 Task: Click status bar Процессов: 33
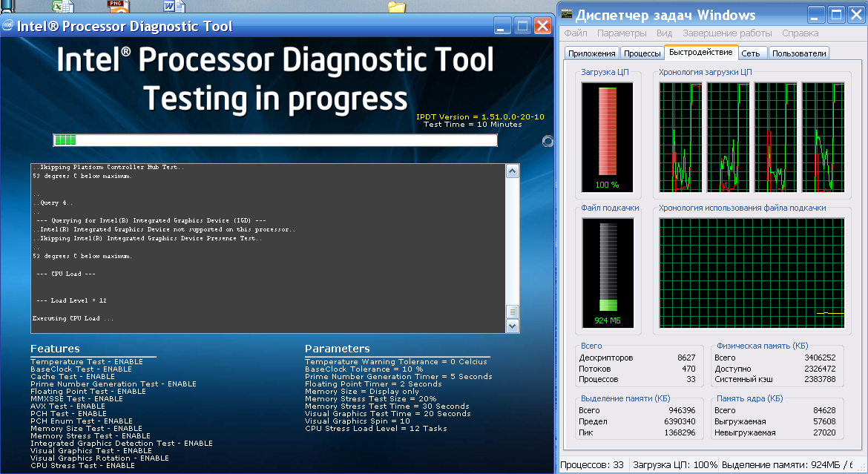tap(592, 465)
